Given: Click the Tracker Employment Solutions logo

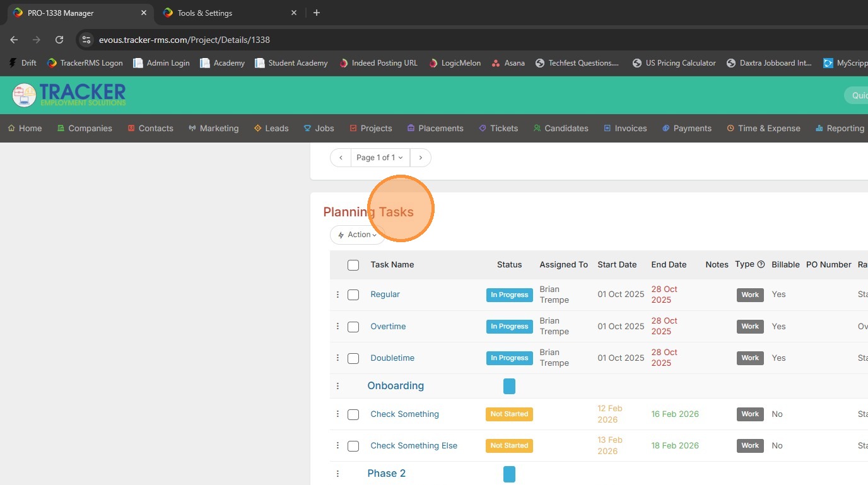Looking at the screenshot, I should pos(69,95).
